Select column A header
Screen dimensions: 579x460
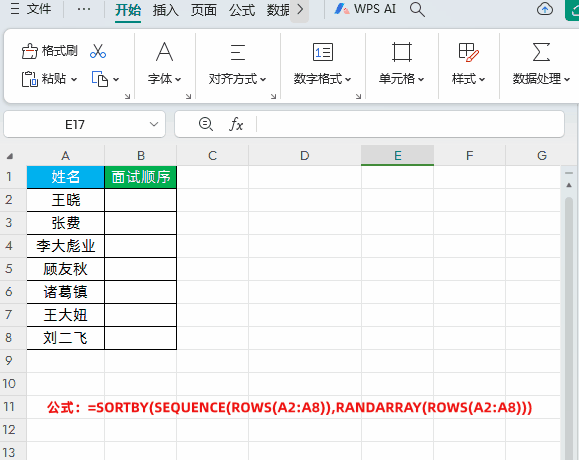(65, 155)
